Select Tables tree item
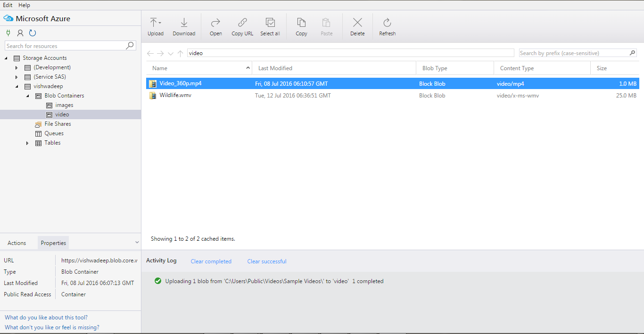The width and height of the screenshot is (644, 334). click(52, 143)
